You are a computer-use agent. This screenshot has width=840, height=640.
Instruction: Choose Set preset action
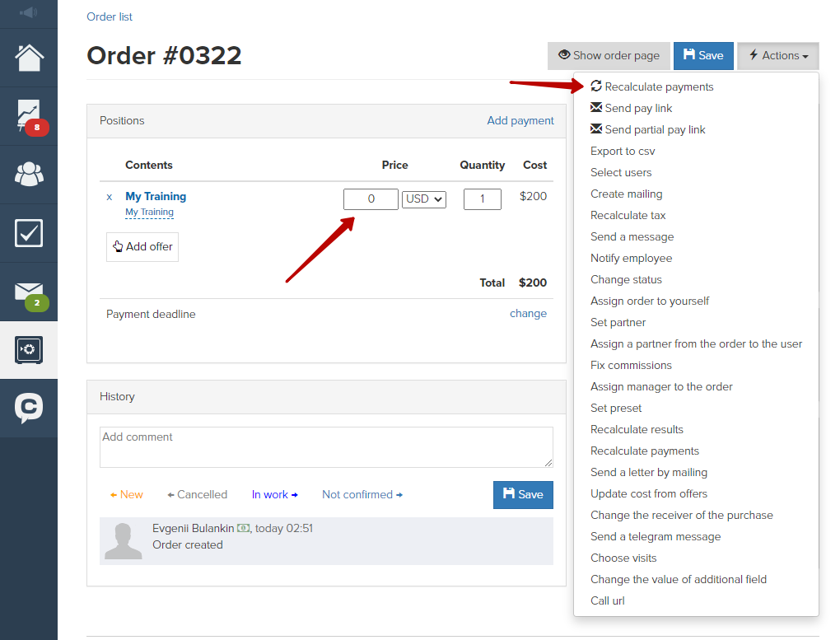coord(616,408)
